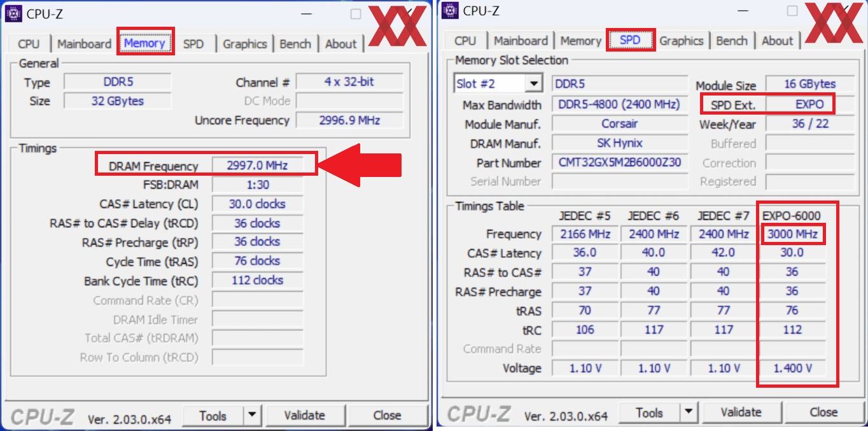This screenshot has width=868, height=431.
Task: Click FSB:DRAM value 1:30
Action: [257, 185]
